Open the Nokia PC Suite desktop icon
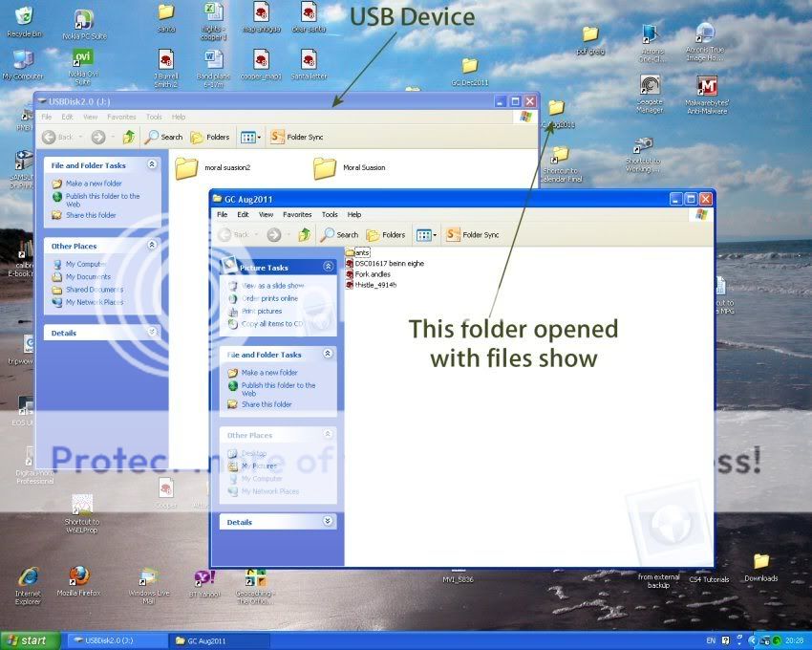 click(84, 19)
